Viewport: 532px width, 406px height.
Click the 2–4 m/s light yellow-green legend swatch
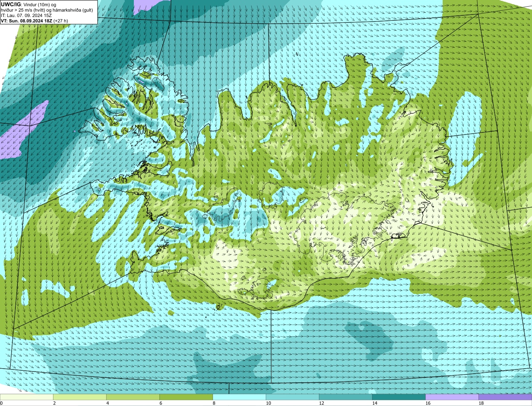point(80,397)
